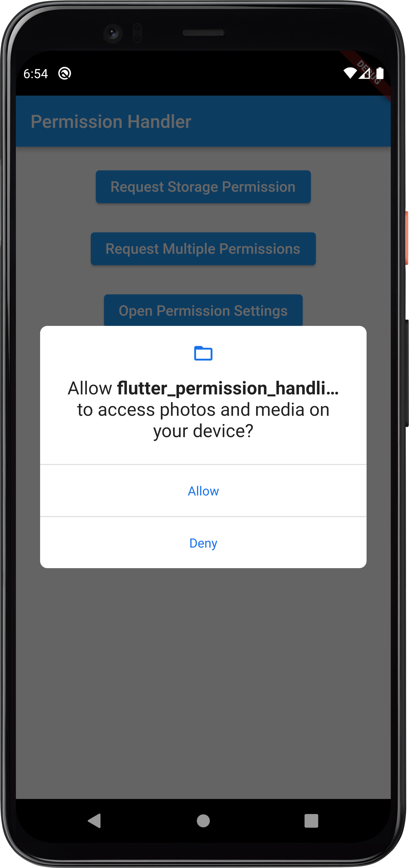
Task: Tap dimmed area below the permission dialog
Action: click(203, 681)
